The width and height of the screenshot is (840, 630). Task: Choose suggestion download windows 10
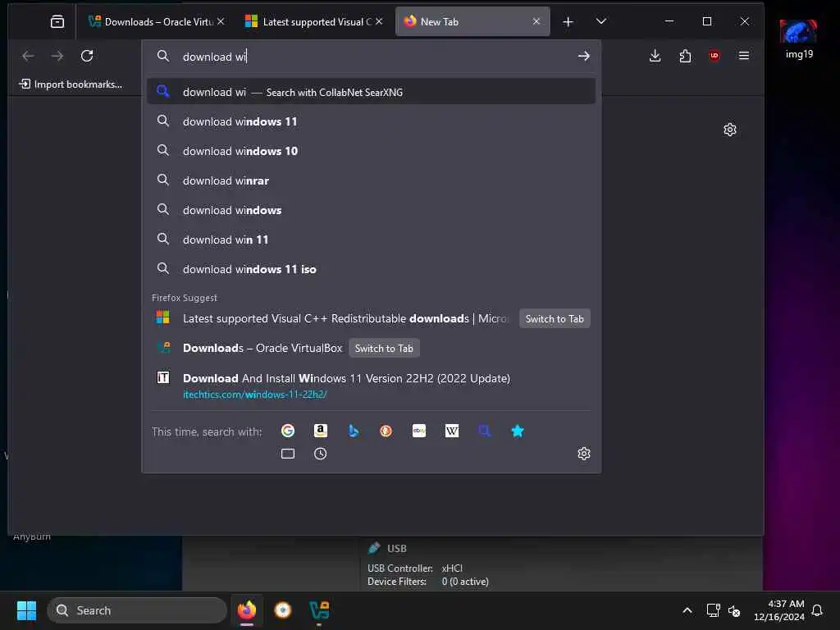tap(371, 151)
